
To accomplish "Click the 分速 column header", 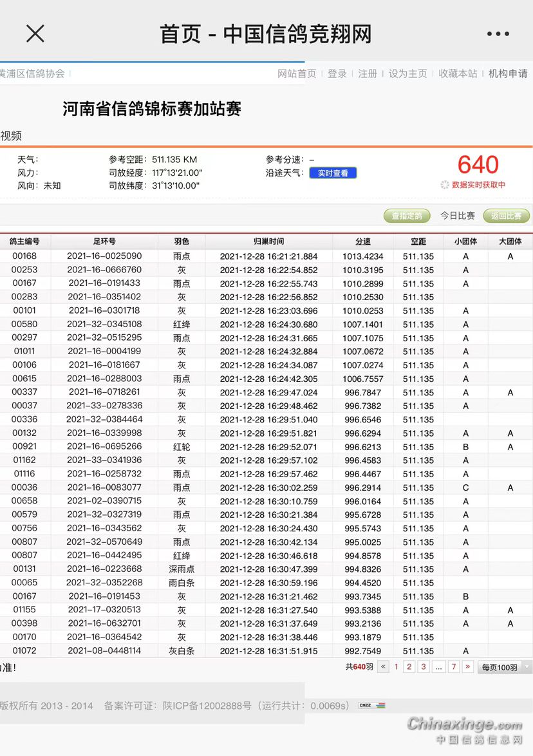I will point(363,241).
